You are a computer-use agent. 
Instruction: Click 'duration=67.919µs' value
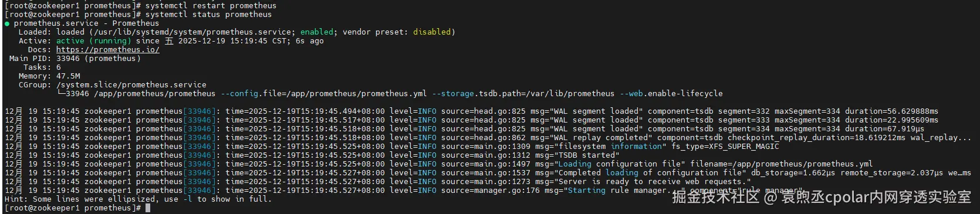pyautogui.click(x=885, y=129)
